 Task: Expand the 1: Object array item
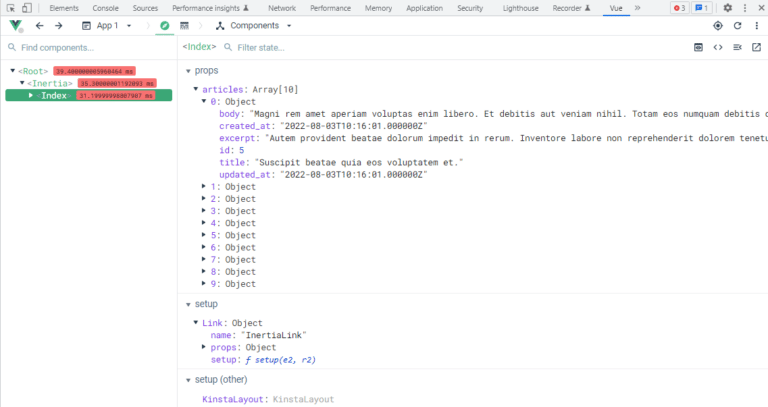205,187
